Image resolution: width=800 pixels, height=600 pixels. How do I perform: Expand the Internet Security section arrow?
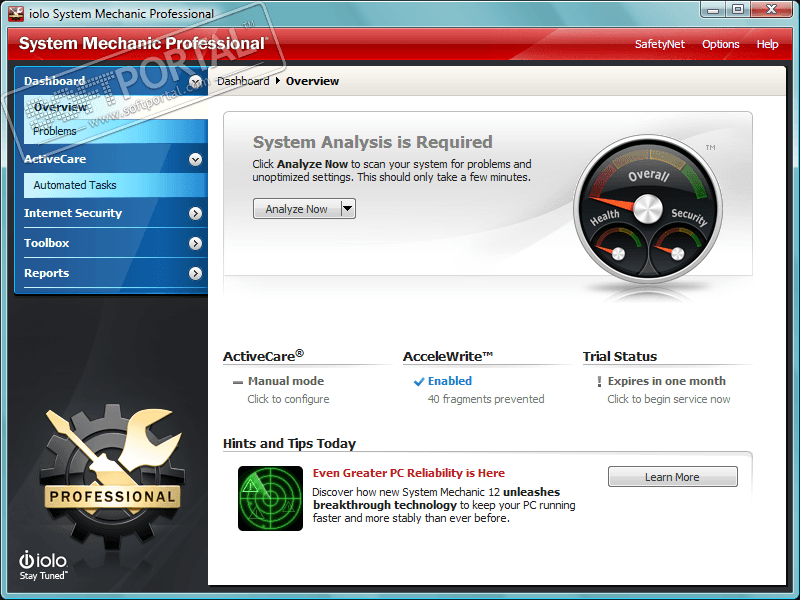(x=195, y=213)
